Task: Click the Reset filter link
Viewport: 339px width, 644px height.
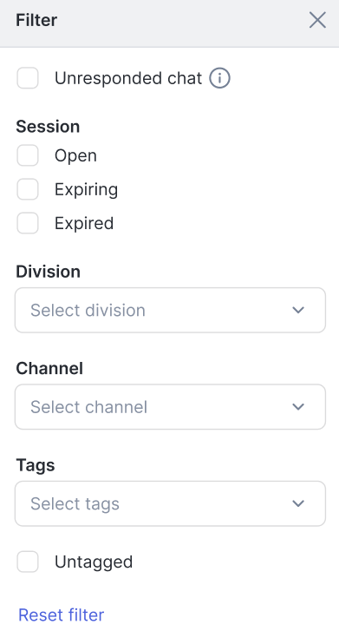Action: click(62, 614)
